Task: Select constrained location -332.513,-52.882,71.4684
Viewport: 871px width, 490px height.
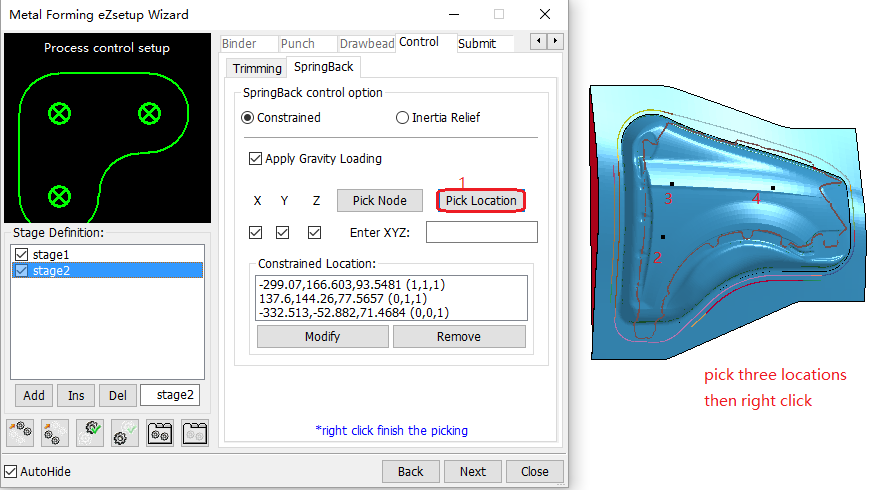Action: (391, 313)
